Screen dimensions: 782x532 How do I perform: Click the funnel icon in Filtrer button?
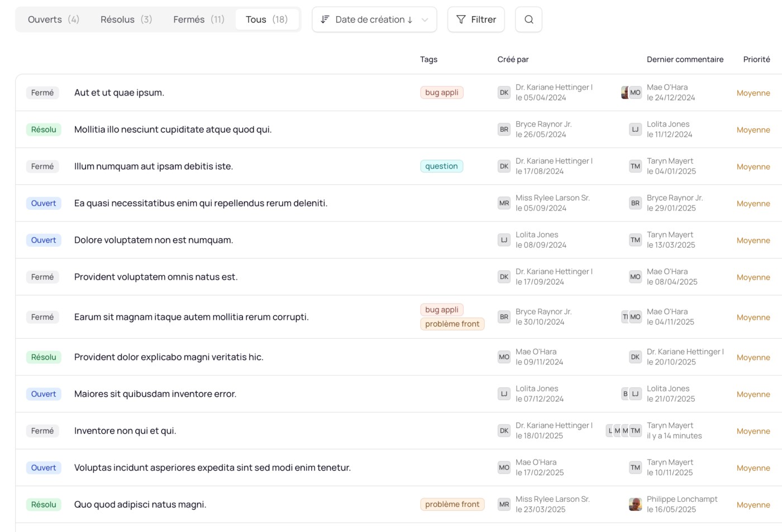[461, 20]
